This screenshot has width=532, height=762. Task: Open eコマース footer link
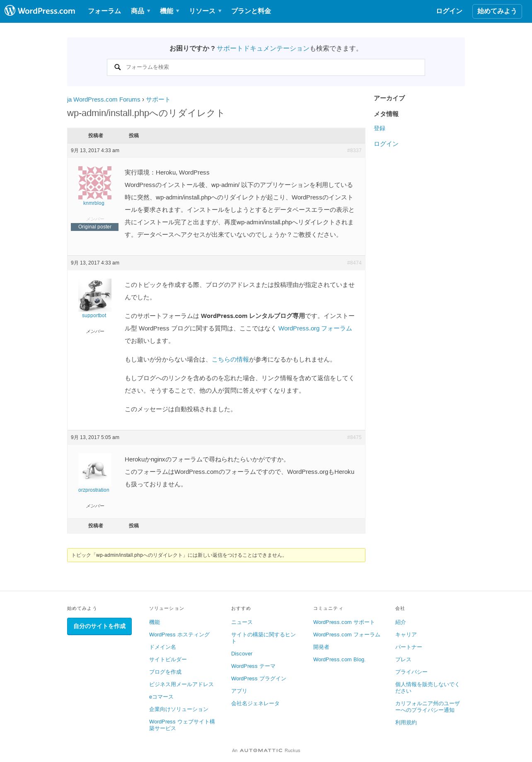[161, 697]
